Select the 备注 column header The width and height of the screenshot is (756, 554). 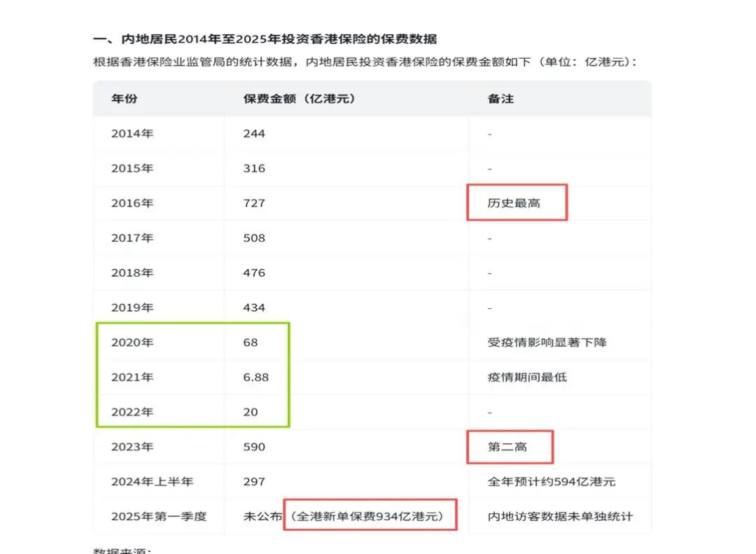click(x=500, y=99)
